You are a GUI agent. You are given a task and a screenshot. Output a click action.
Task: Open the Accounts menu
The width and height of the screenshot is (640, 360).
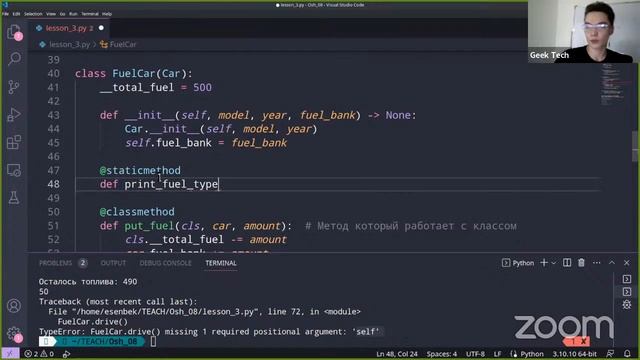14,306
